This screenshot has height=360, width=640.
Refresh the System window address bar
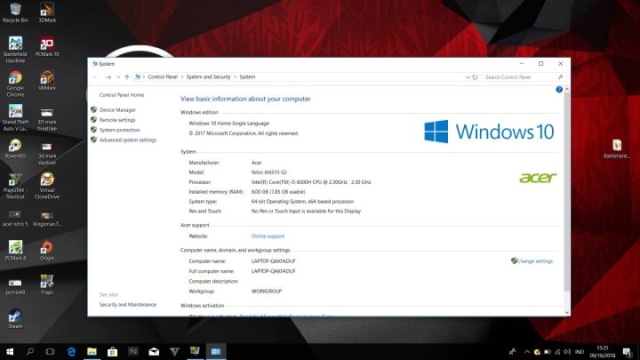click(x=475, y=77)
